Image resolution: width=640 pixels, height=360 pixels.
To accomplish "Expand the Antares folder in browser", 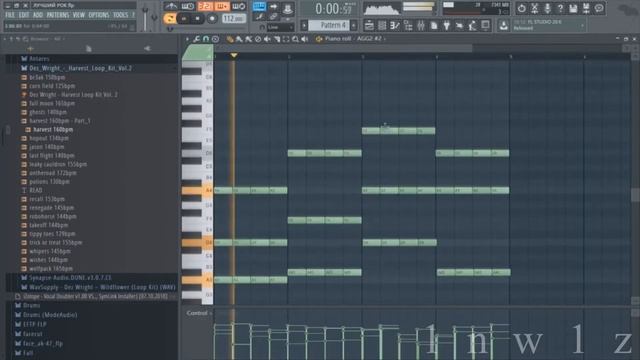I will (39, 59).
